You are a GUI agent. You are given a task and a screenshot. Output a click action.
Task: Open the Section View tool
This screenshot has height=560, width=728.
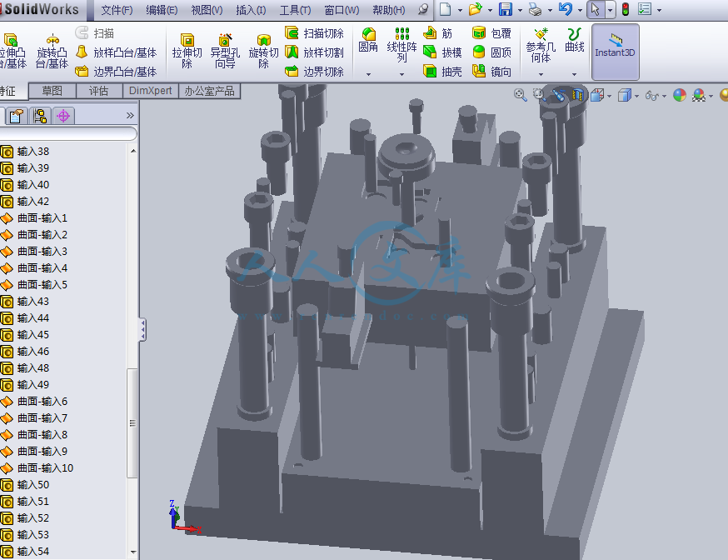point(577,95)
